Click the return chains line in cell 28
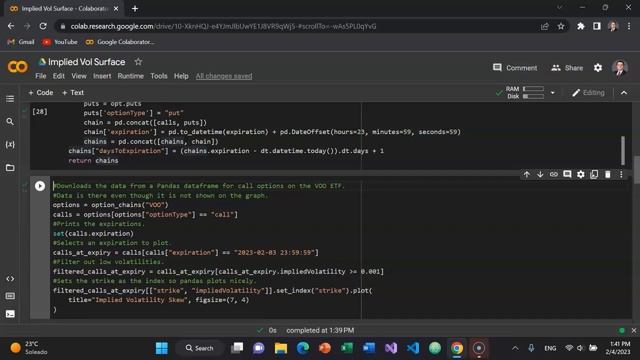640x360 pixels. (x=93, y=161)
